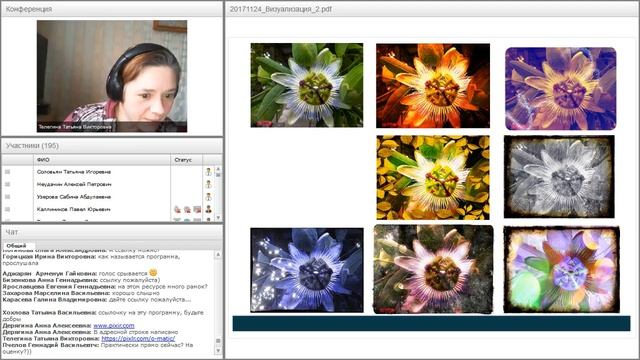This screenshot has height=360, width=640.
Task: Open the www.pixlr.com link in chat
Action: (114, 326)
